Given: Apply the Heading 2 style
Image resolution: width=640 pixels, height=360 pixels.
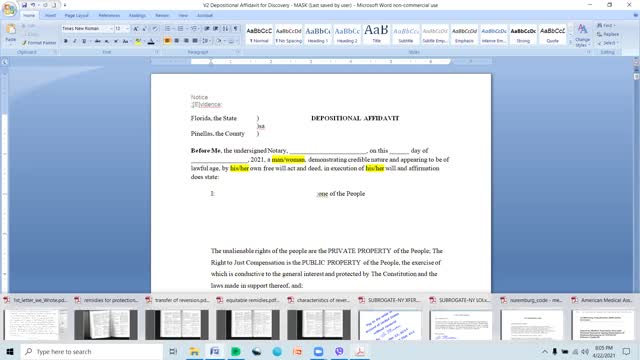Looking at the screenshot, I should pyautogui.click(x=347, y=35).
